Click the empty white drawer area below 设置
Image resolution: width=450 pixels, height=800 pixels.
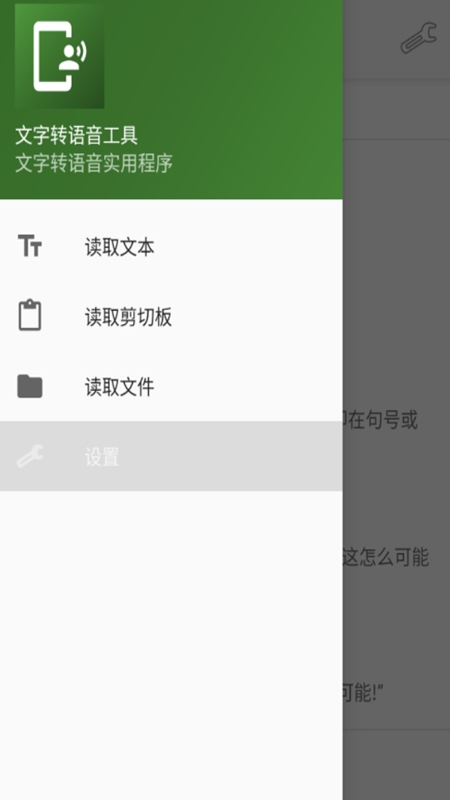171,645
